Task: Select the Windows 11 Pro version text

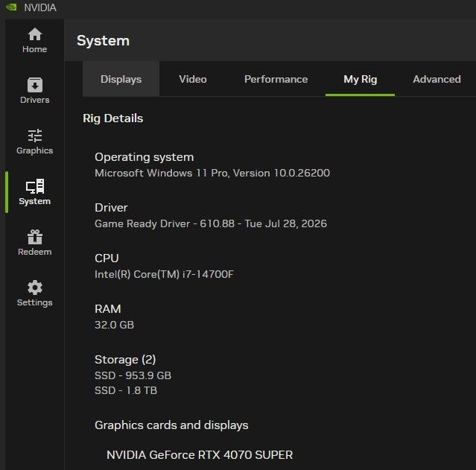Action: pos(212,173)
